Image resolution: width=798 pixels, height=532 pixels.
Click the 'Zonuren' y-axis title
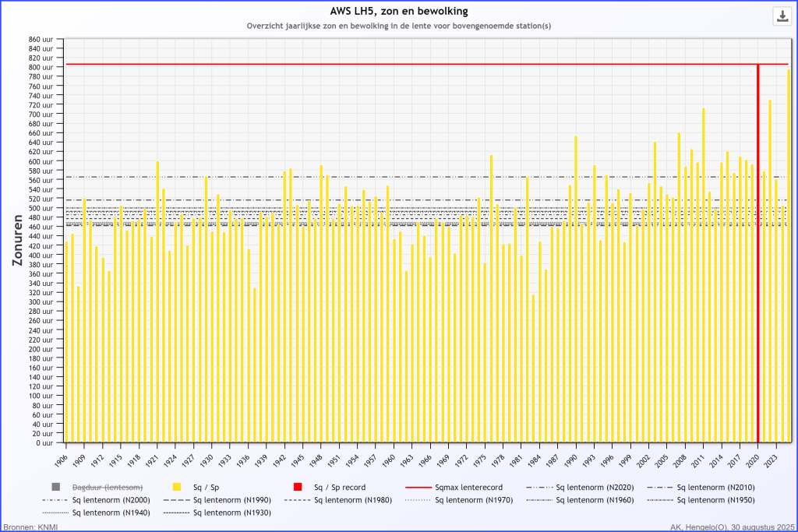tap(18, 240)
